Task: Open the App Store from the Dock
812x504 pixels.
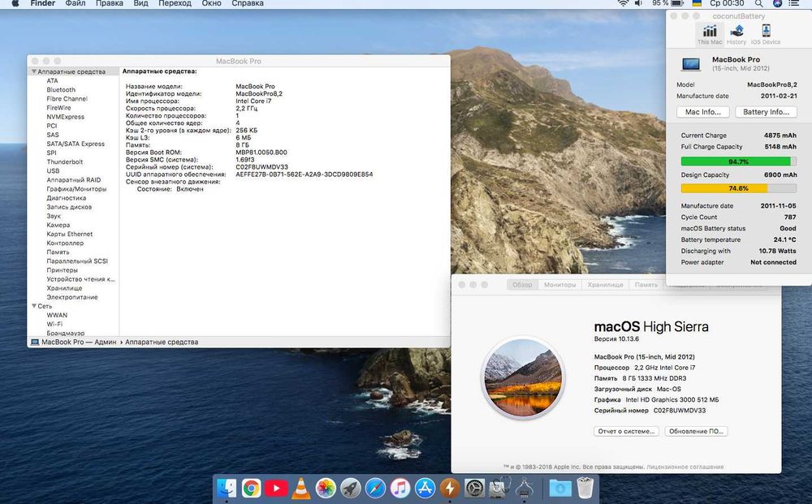Action: point(425,488)
